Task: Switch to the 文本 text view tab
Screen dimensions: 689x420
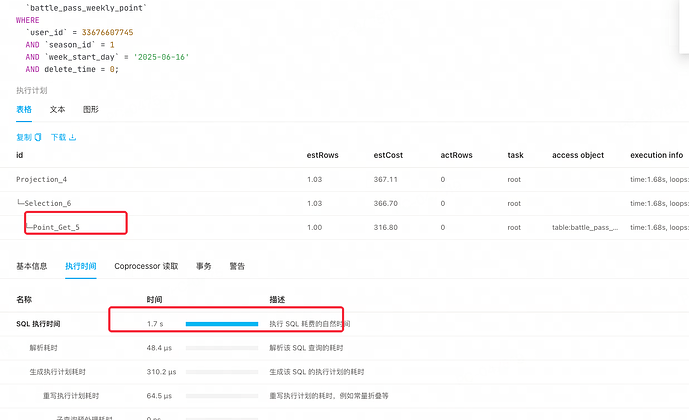Action: tap(57, 109)
